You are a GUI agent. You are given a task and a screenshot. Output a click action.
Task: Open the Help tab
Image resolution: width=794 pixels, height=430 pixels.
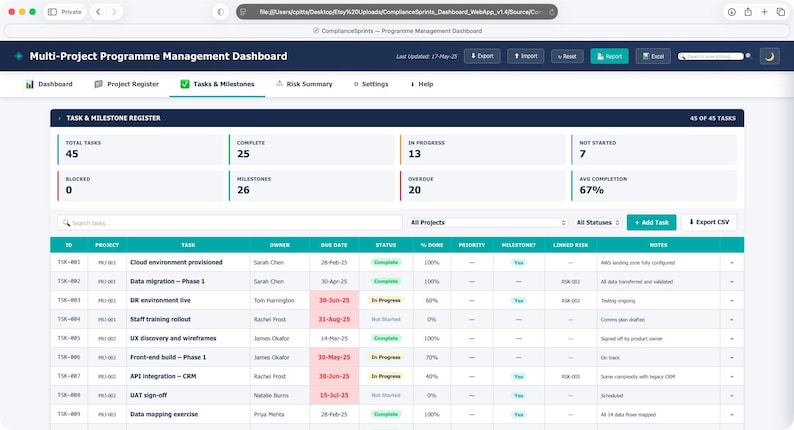click(x=422, y=84)
